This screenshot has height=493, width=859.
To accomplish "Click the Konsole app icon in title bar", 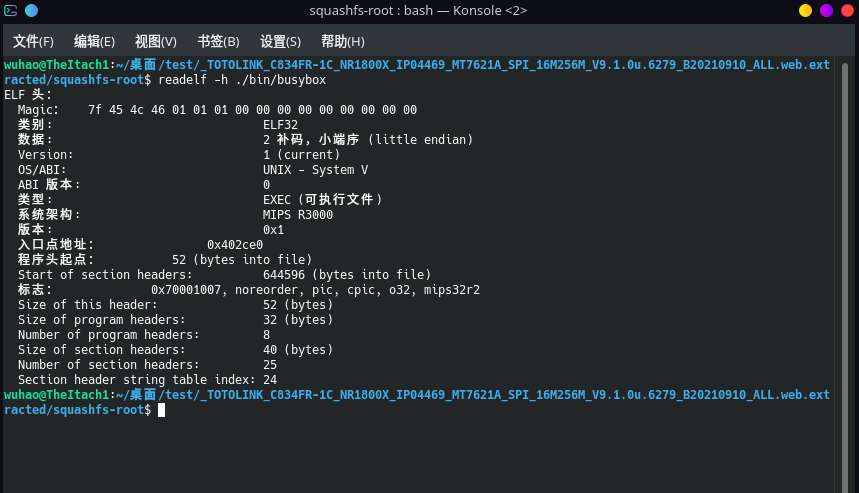I will (x=11, y=11).
